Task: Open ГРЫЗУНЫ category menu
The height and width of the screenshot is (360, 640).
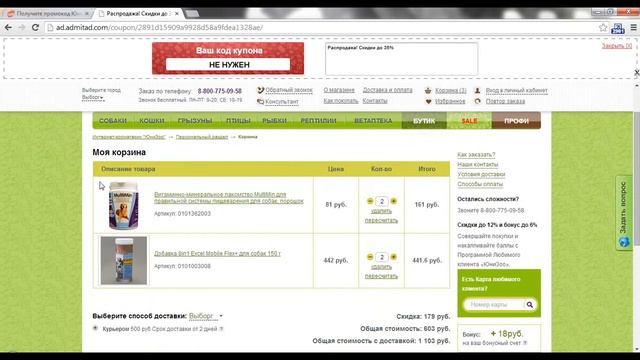Action: tap(195, 121)
